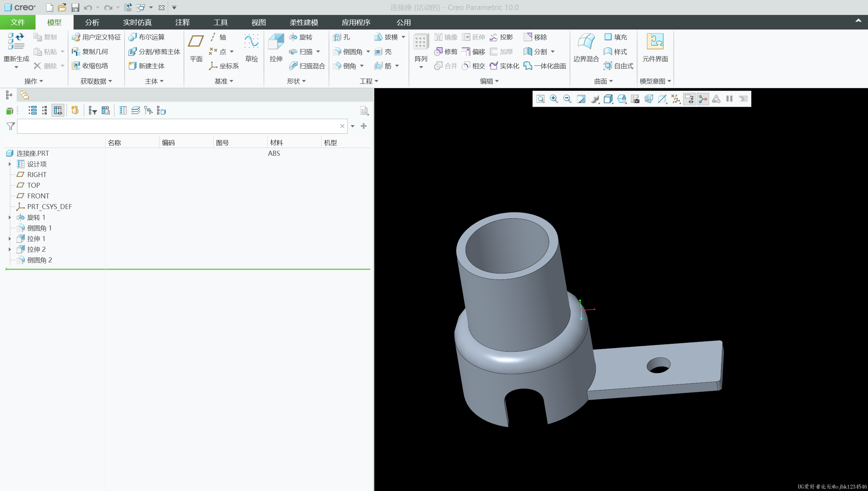The width and height of the screenshot is (868, 491).
Task: Click Zoom In in the graphics toolbar
Action: pyautogui.click(x=554, y=99)
